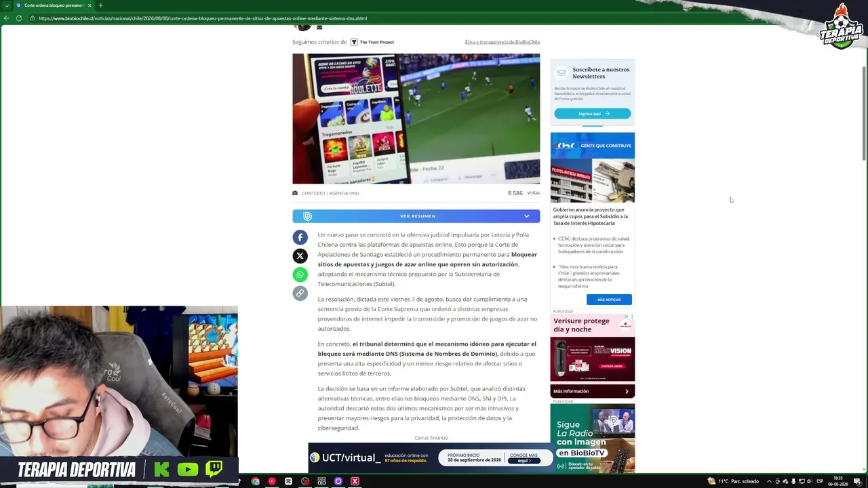
Task: Share the article on Facebook
Action: 300,237
